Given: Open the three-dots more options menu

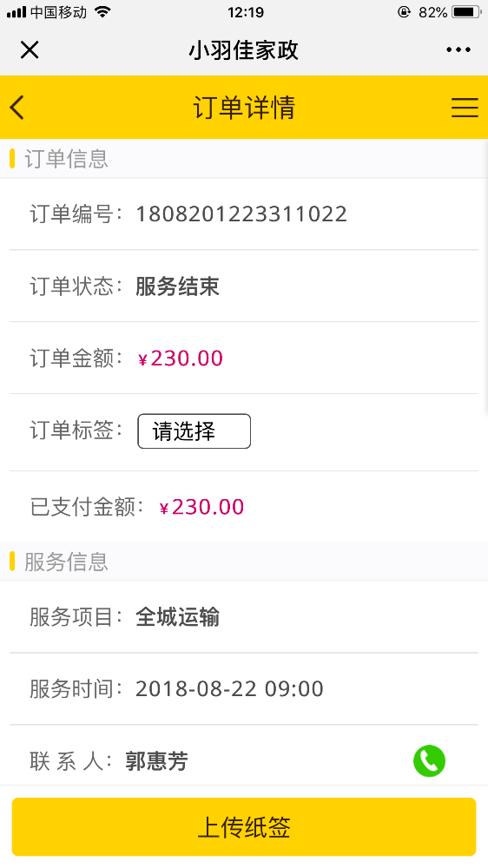Looking at the screenshot, I should tap(458, 49).
